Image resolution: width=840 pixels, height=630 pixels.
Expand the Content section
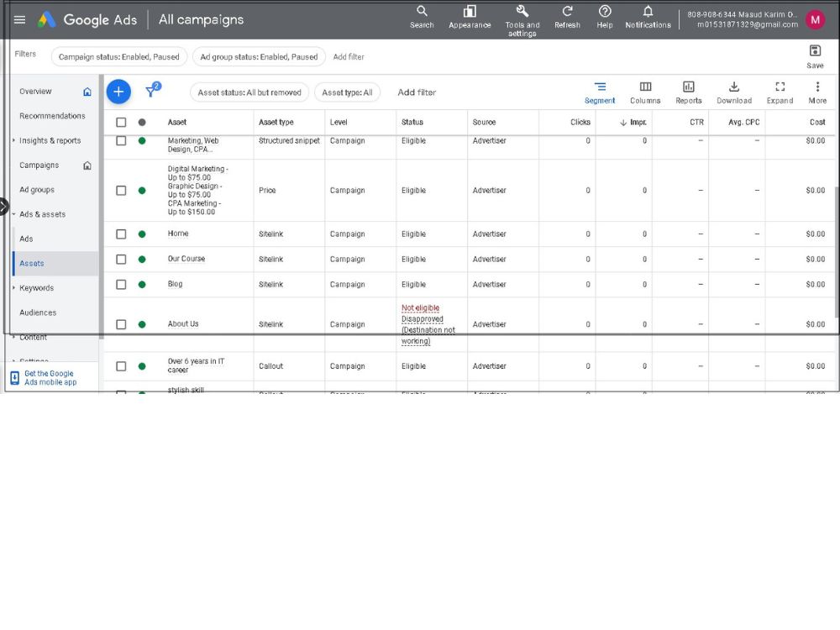coord(14,338)
